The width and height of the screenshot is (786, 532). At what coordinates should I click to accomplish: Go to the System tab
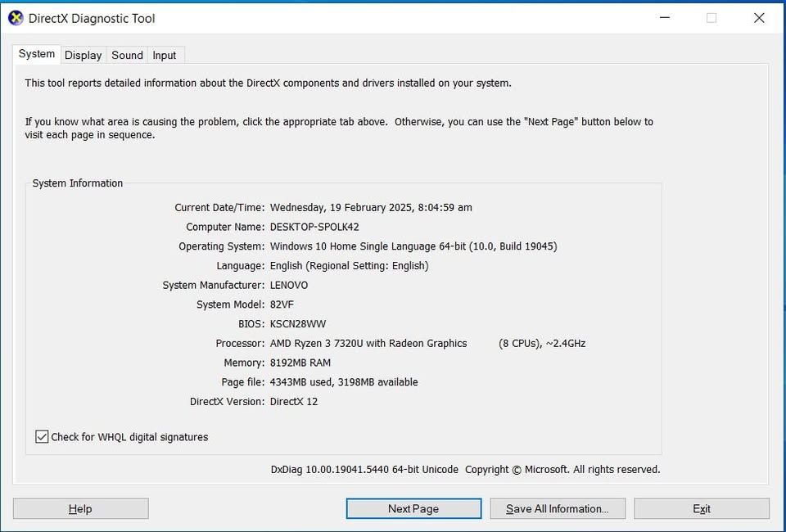click(x=37, y=54)
